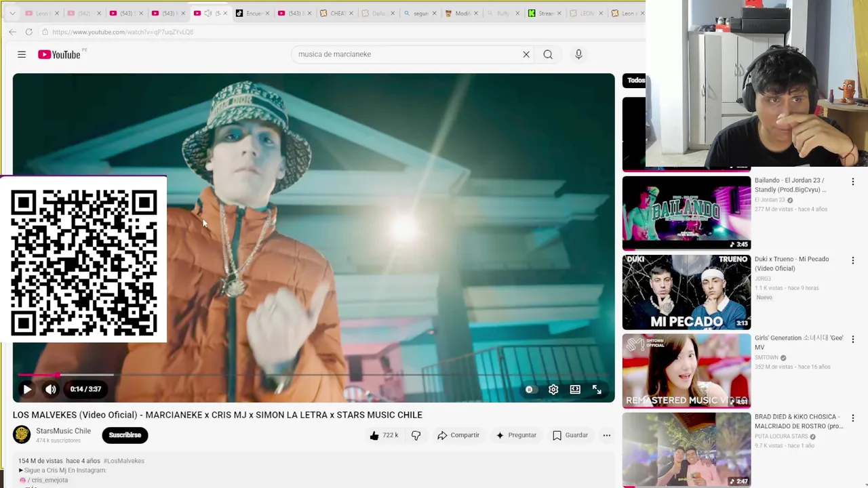The height and width of the screenshot is (488, 868).
Task: Open the #LosMalvekes hashtag link
Action: (x=123, y=461)
